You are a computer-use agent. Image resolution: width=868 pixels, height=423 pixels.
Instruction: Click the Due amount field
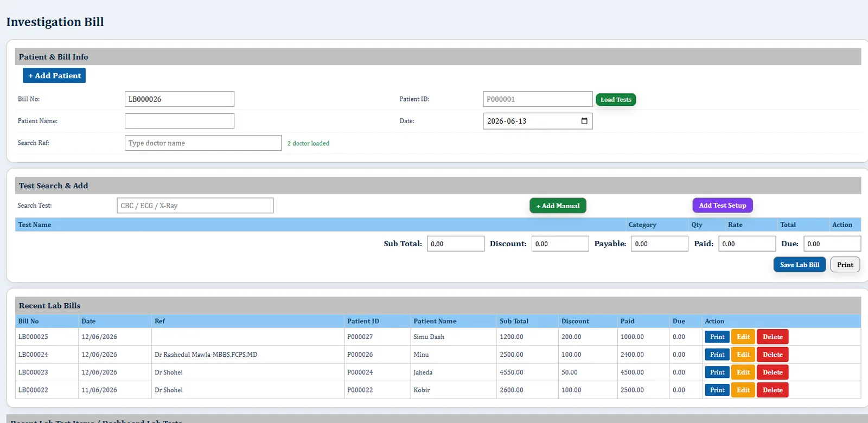[x=832, y=243]
